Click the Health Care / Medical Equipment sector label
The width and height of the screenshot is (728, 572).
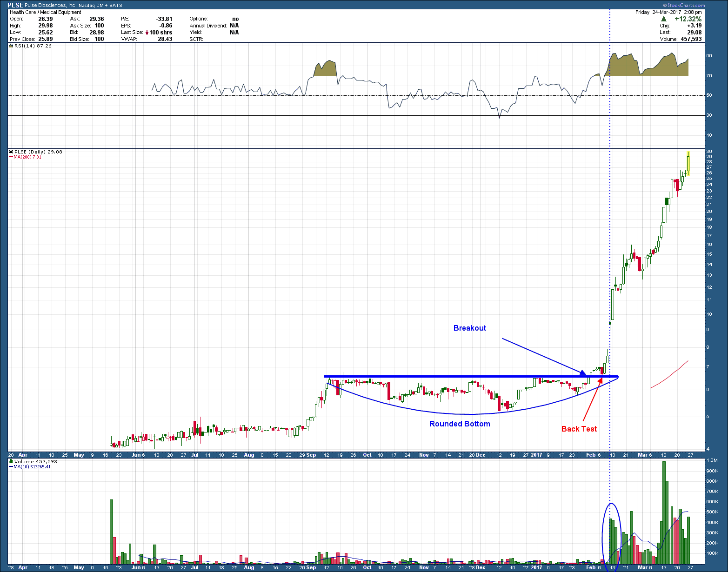coord(46,12)
